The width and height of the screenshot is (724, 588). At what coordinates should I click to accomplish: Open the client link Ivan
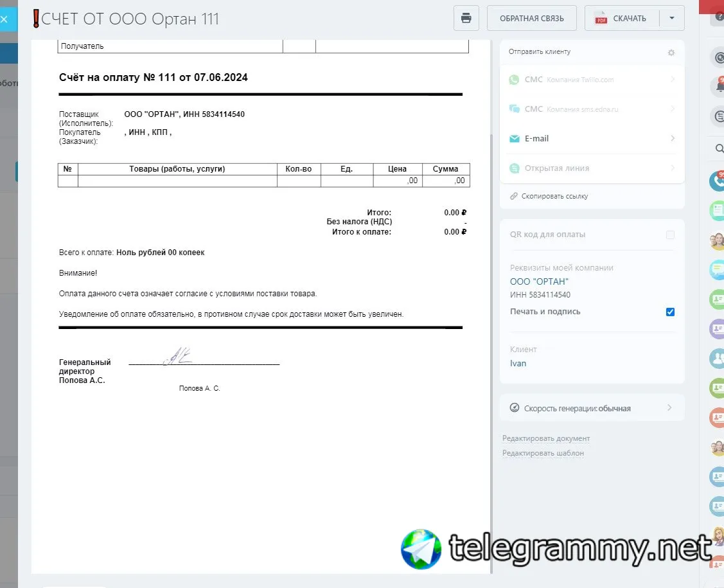pos(518,363)
